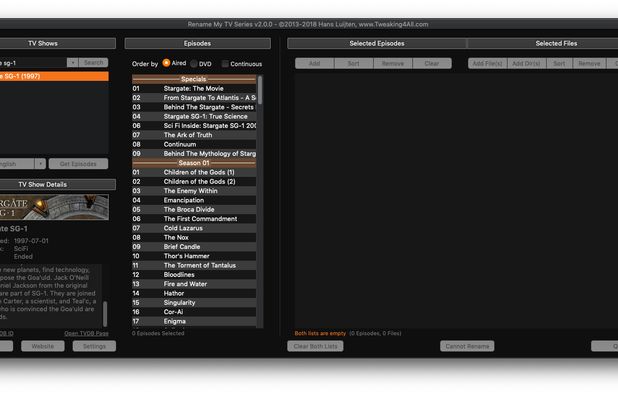Click the episodes list scrollbar

click(x=260, y=90)
